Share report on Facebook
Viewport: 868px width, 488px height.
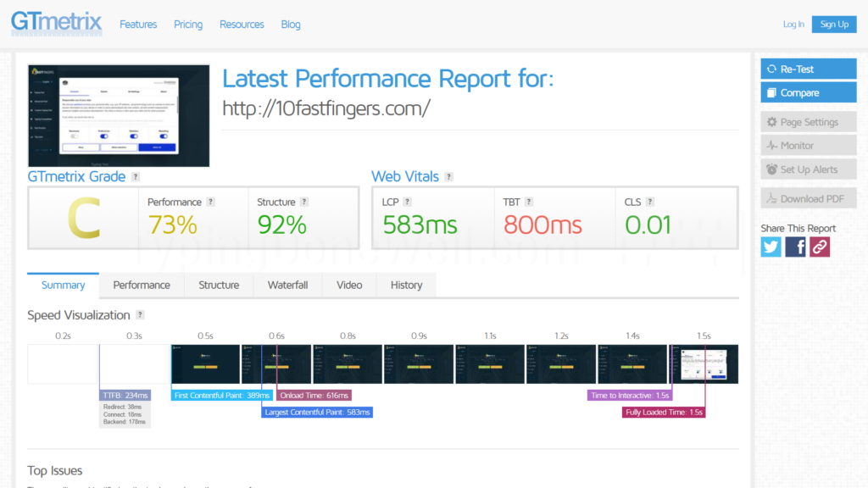coord(795,247)
